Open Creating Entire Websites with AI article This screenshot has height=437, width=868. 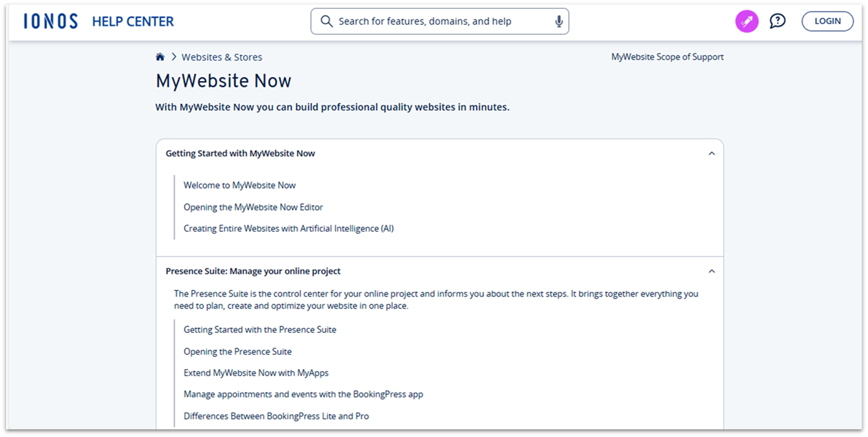pos(289,228)
